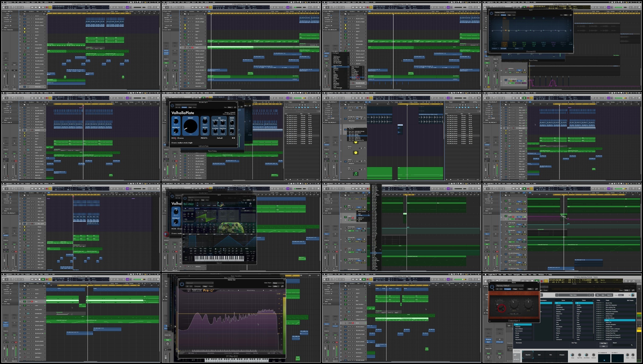Select Alpha Pad preset in Alchemy list

[x=609, y=322]
